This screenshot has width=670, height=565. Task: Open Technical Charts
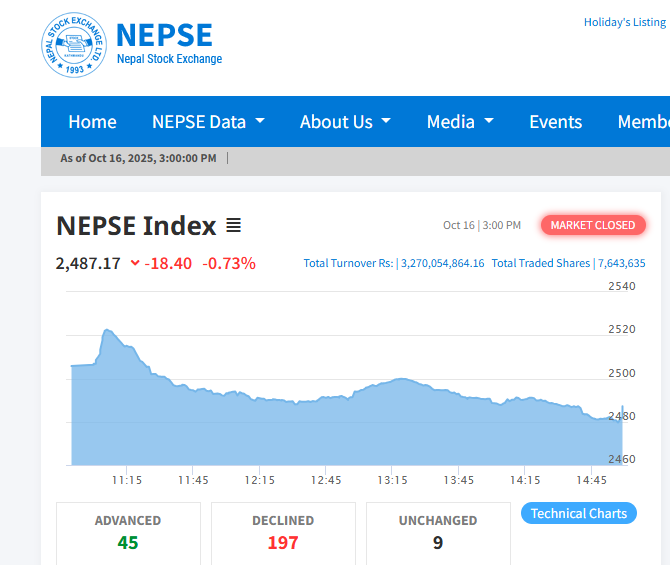(578, 513)
